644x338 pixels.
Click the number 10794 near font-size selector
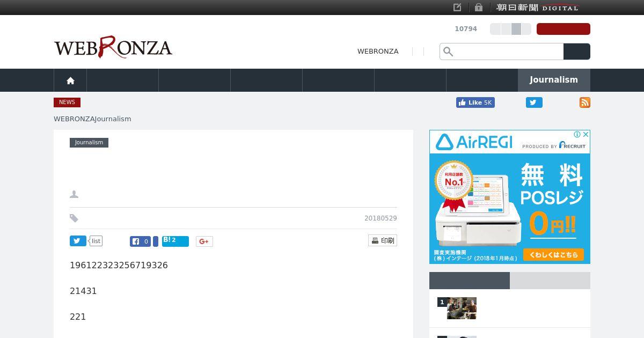tap(466, 29)
